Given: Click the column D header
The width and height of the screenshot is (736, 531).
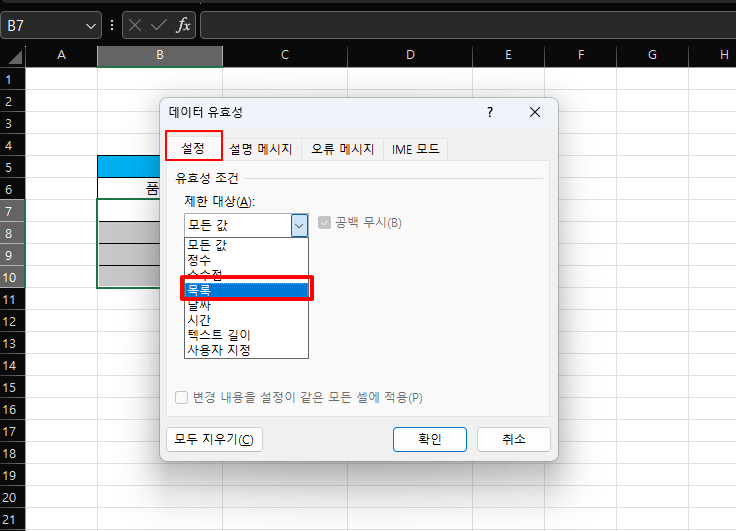Looking at the screenshot, I should (410, 55).
